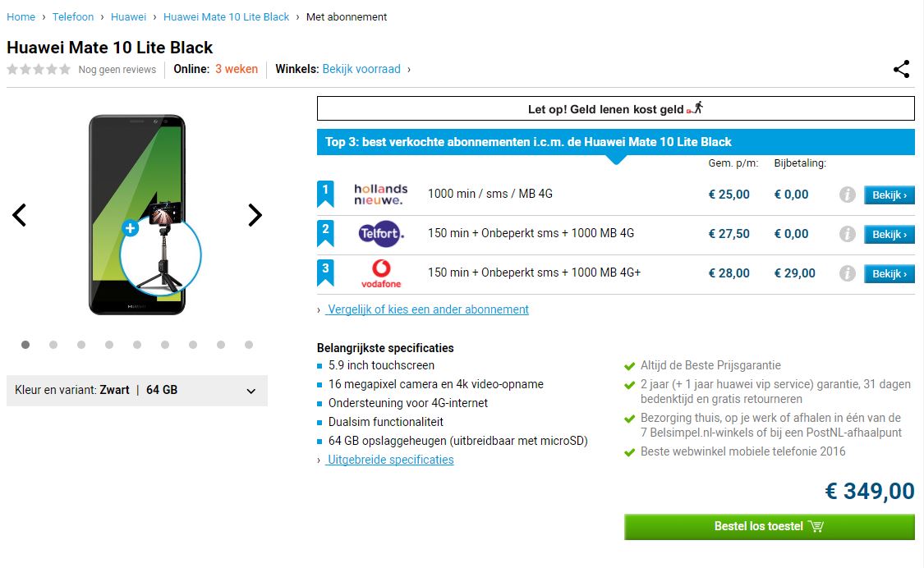Viewport: 924px width, 568px height.
Task: Open the Kleur en variant dropdown
Action: click(x=137, y=390)
